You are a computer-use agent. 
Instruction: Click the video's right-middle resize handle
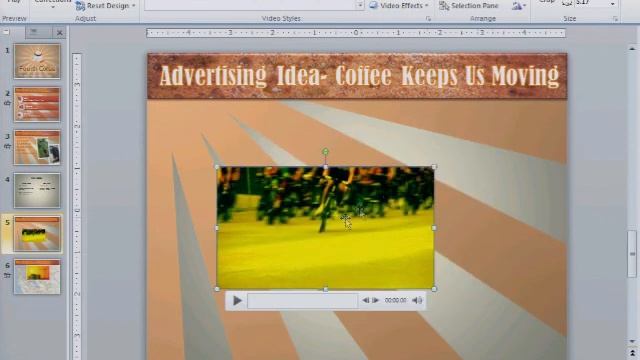[x=434, y=228]
